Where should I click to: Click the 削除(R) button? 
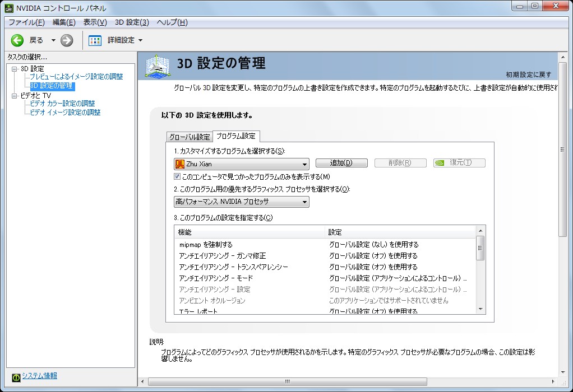400,163
